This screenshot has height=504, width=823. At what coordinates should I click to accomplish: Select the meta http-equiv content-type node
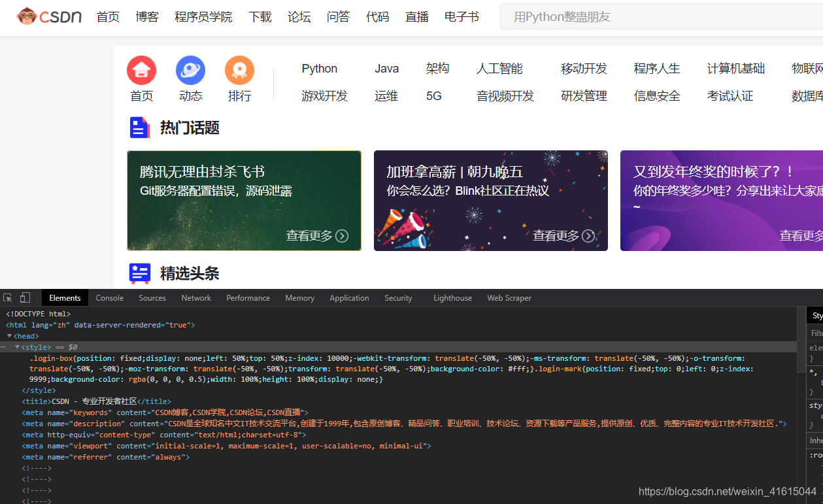pos(163,435)
